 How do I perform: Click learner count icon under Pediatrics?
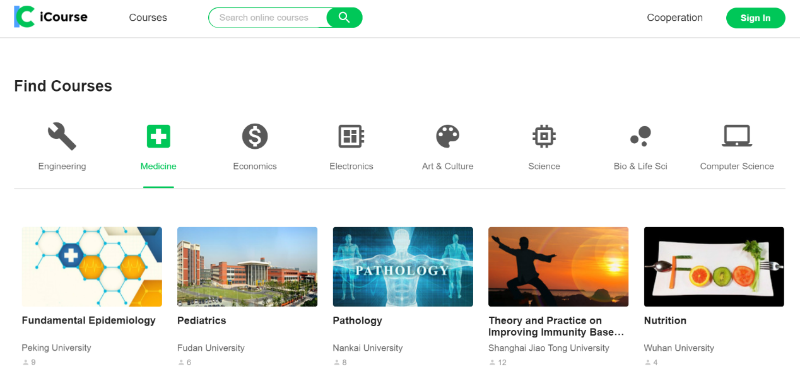point(181,363)
